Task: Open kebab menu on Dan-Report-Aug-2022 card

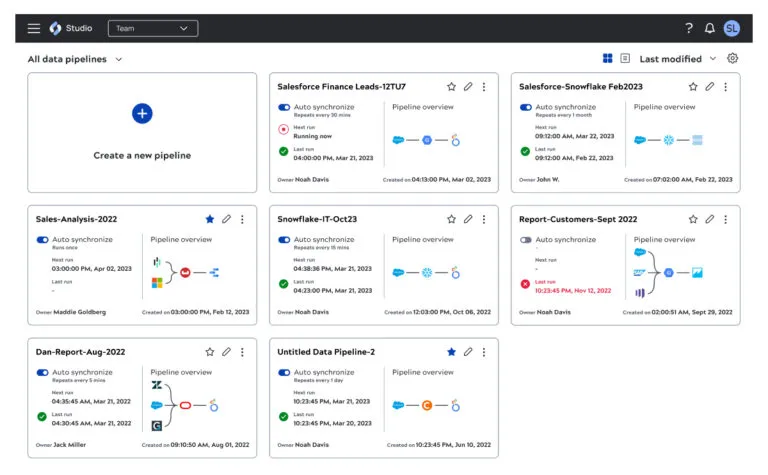Action: 242,352
